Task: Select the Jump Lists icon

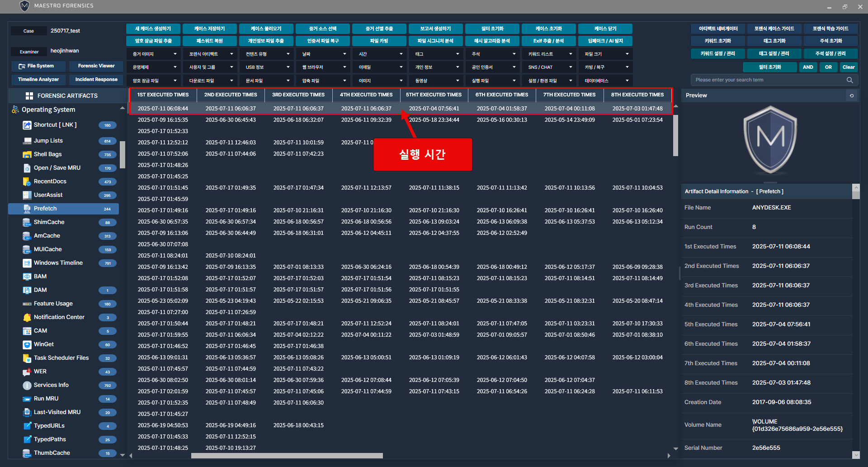Action: (27, 141)
